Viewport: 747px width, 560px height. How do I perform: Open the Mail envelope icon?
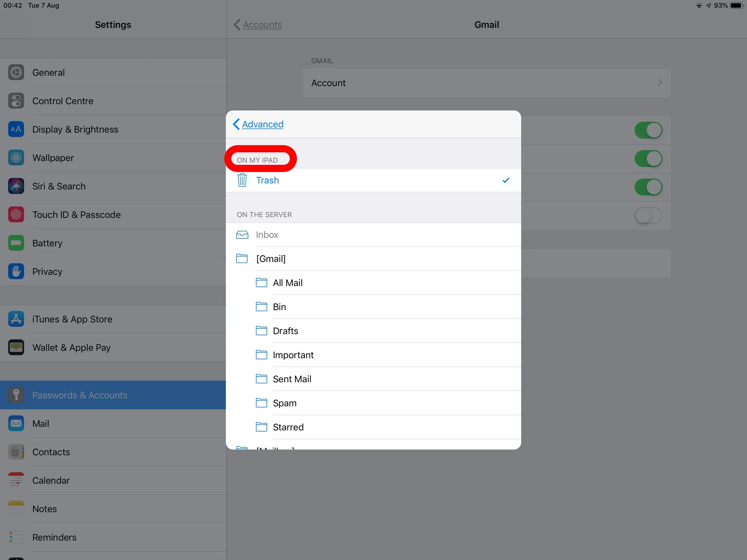[x=16, y=423]
